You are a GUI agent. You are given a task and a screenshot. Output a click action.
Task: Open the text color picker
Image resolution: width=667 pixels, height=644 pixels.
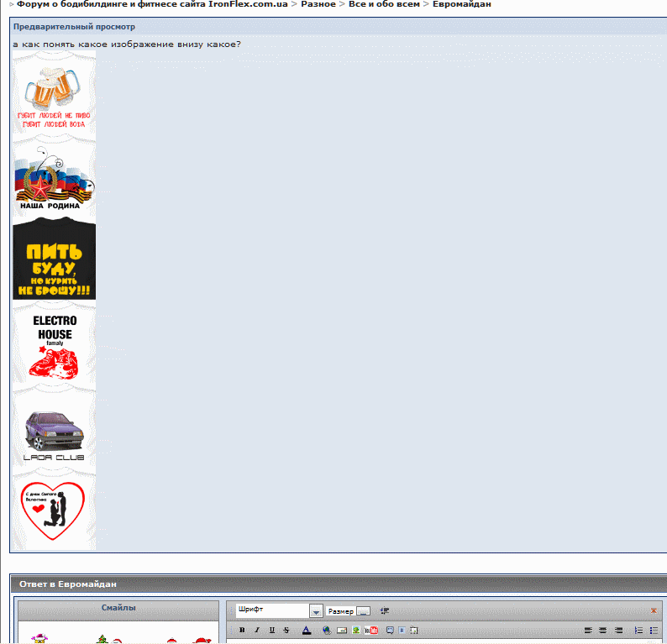(x=307, y=630)
